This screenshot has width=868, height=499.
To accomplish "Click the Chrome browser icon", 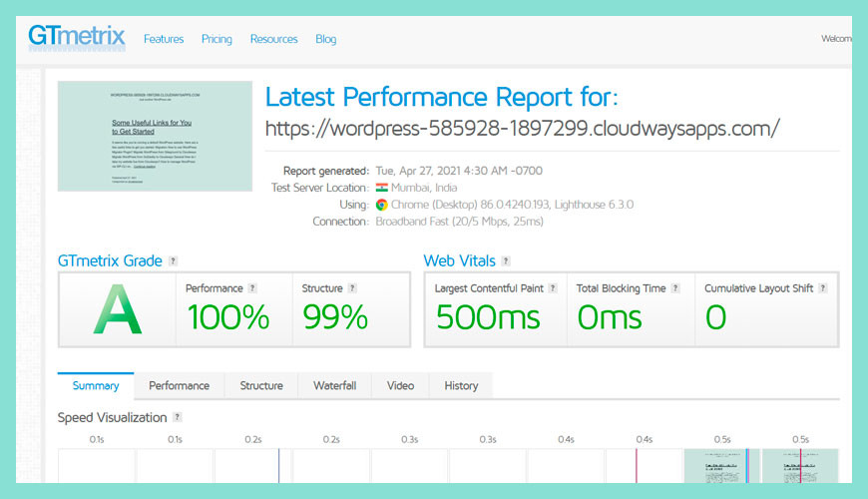I will 382,205.
